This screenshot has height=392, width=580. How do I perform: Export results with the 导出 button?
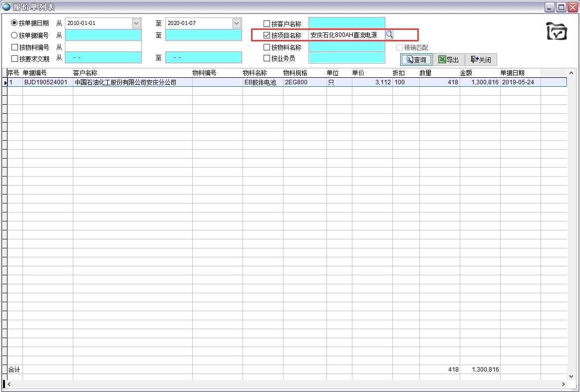[448, 60]
